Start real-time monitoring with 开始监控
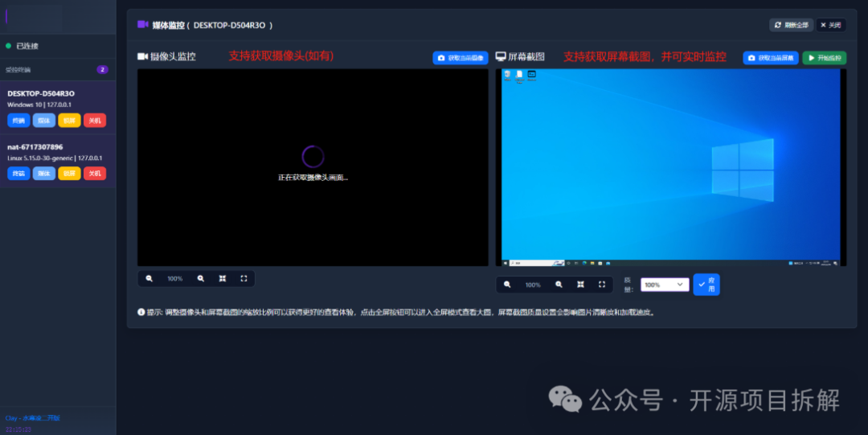This screenshot has height=435, width=868. coord(824,58)
